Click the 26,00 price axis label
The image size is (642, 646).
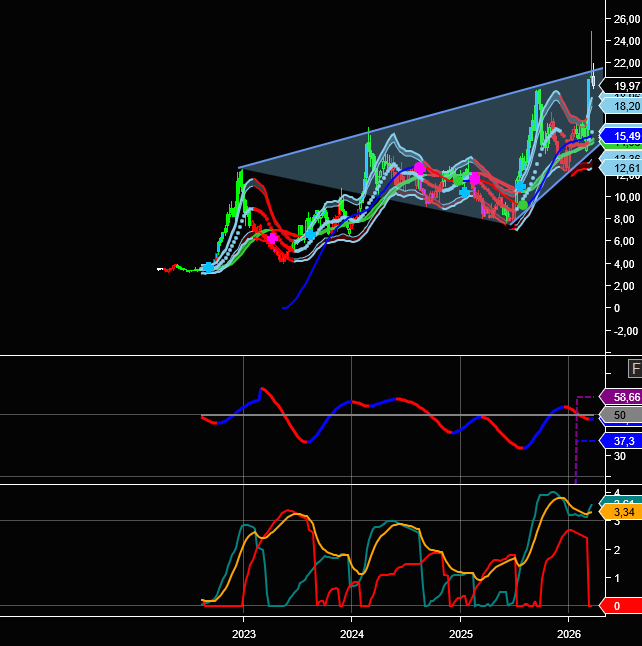coord(627,19)
